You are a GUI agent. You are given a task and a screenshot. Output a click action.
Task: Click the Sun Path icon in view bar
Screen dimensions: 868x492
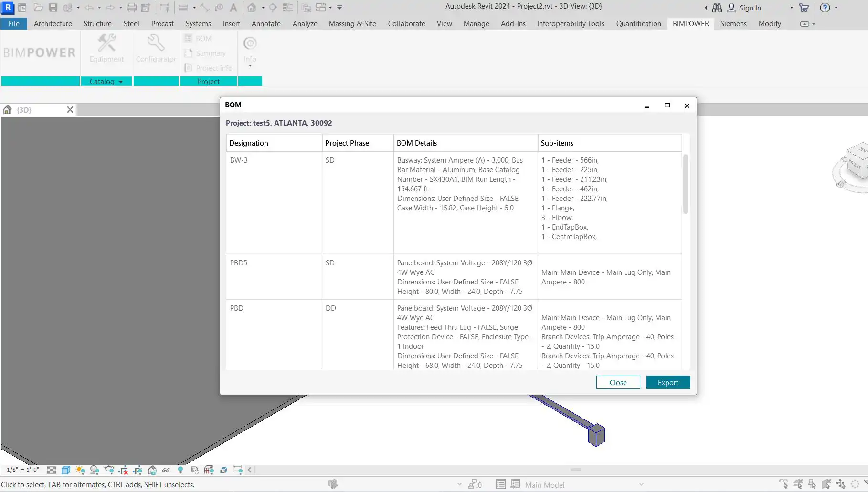coord(80,470)
